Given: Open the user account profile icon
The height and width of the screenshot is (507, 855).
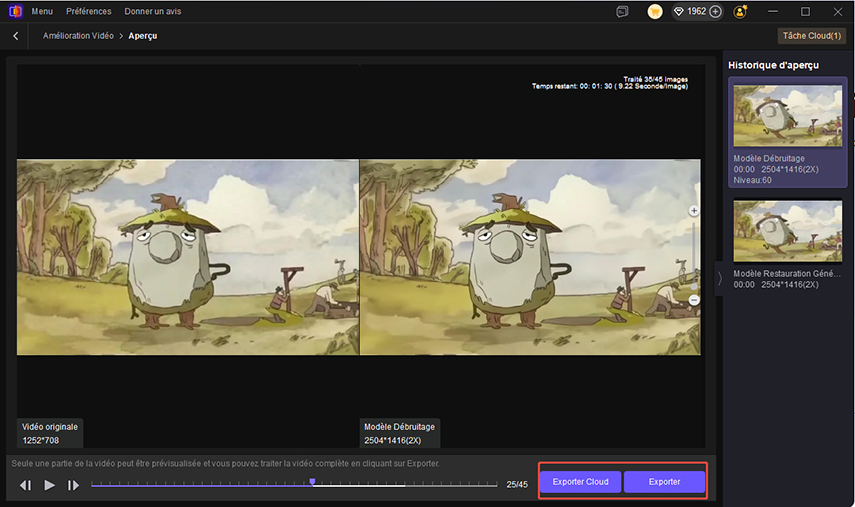Looking at the screenshot, I should pos(740,12).
